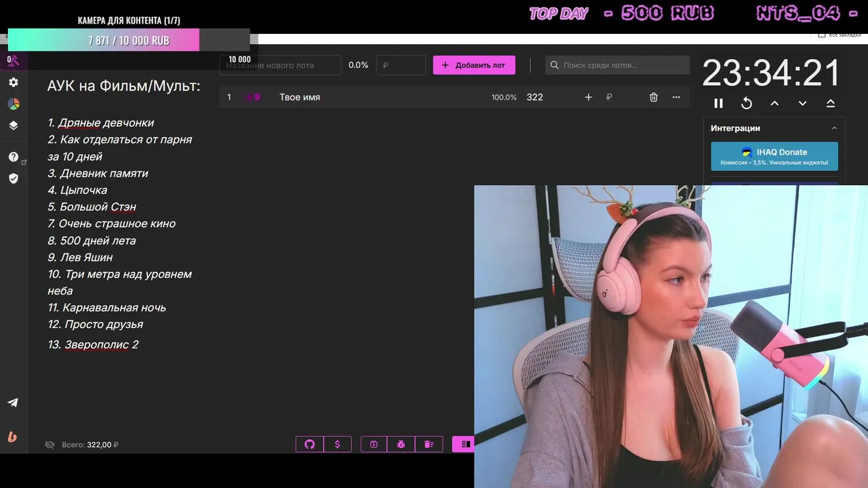The height and width of the screenshot is (488, 868).
Task: Open the GitHub link button
Action: [x=310, y=444]
